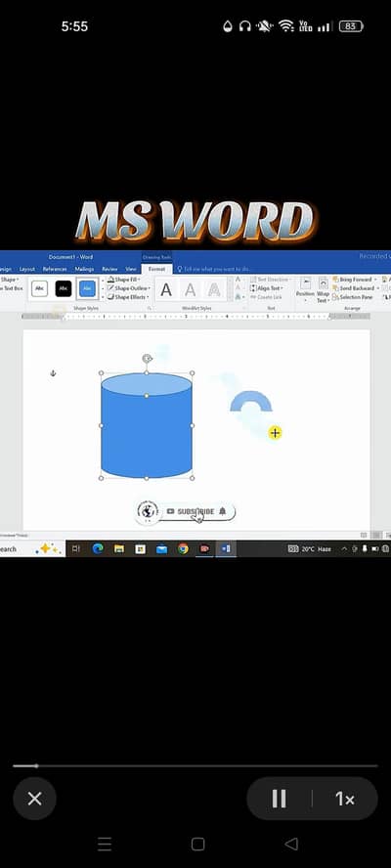Image resolution: width=391 pixels, height=868 pixels.
Task: Open Google Chrome from the taskbar
Action: coord(183,548)
